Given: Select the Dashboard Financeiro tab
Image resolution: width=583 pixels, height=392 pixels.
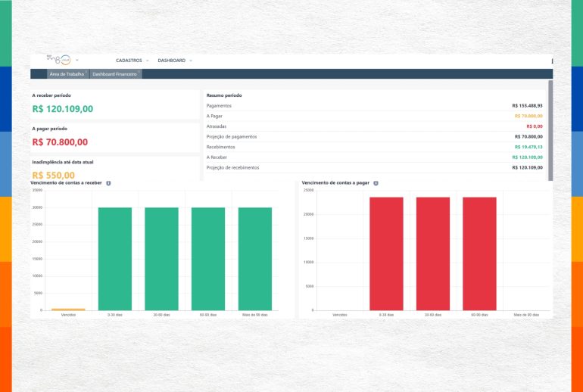Looking at the screenshot, I should pos(115,74).
